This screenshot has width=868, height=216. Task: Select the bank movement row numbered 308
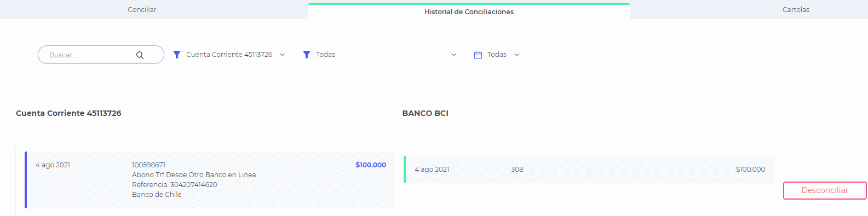[x=589, y=170]
